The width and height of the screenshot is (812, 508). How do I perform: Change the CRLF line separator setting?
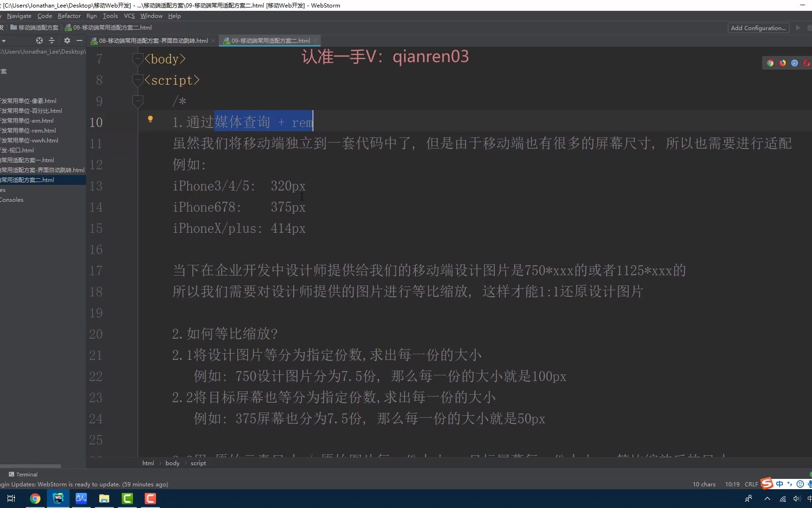click(751, 484)
